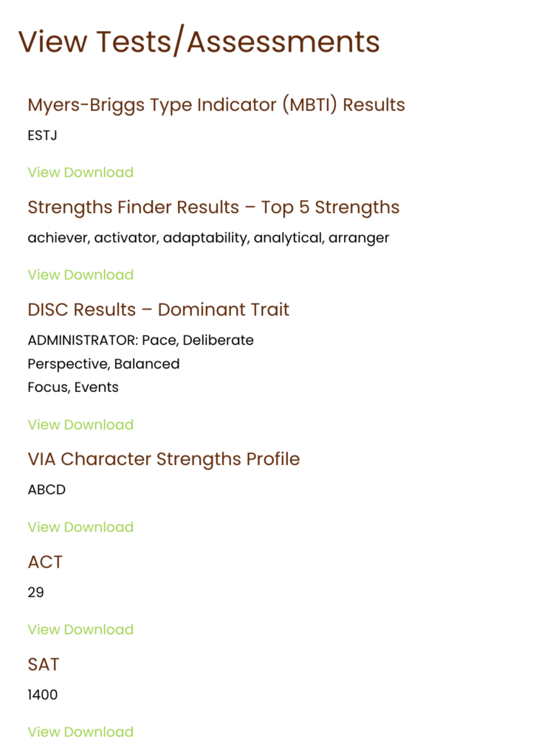Click the ACT score value 29
The image size is (542, 756).
click(x=35, y=592)
